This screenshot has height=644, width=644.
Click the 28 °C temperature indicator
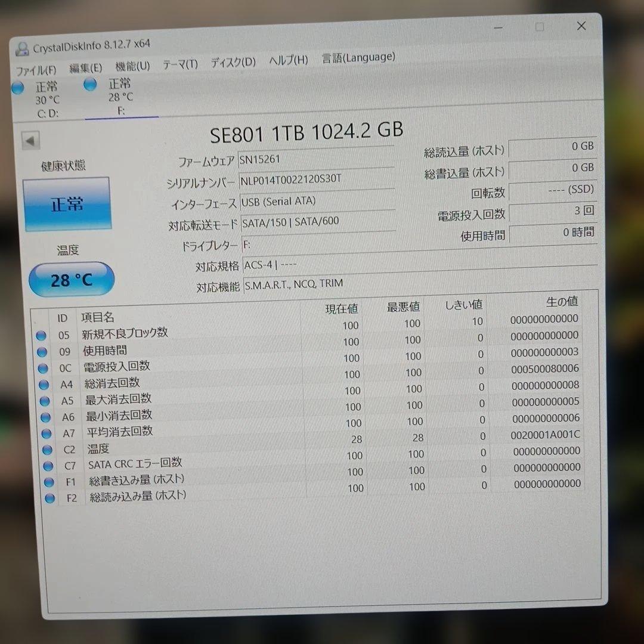coord(71,280)
